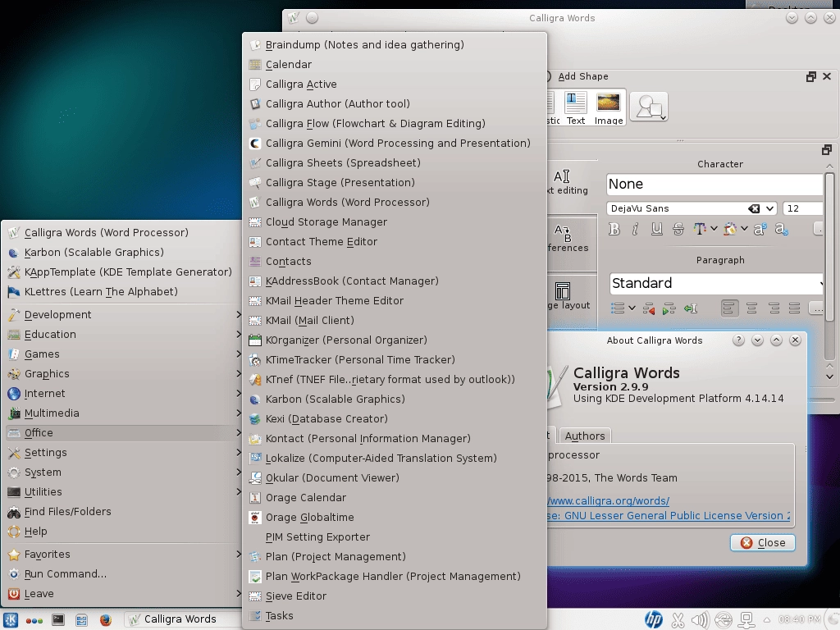840x630 pixels.
Task: Open the volume tray icon
Action: [700, 620]
